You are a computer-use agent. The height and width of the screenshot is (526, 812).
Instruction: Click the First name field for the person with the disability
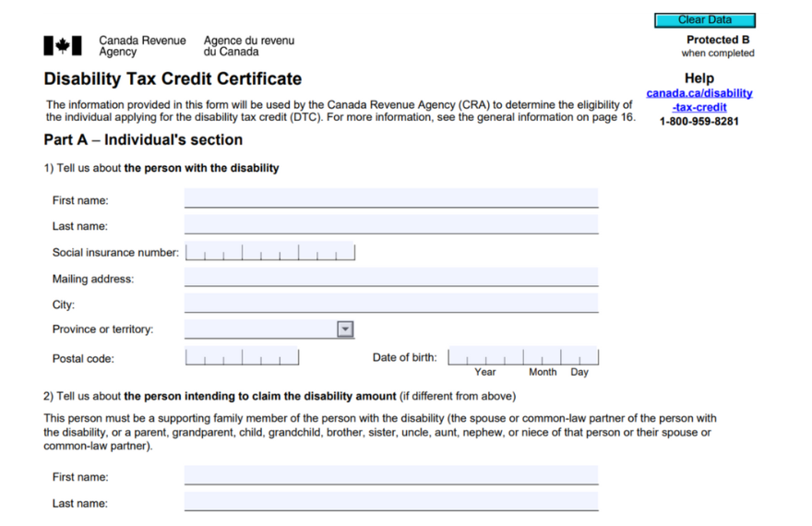(x=390, y=199)
